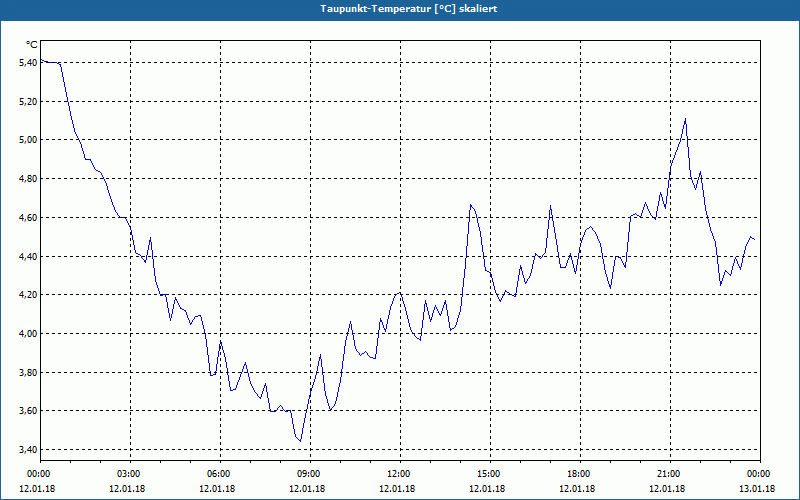Image resolution: width=800 pixels, height=500 pixels.
Task: Click the 4,00 y-axis label
Action: click(x=28, y=333)
